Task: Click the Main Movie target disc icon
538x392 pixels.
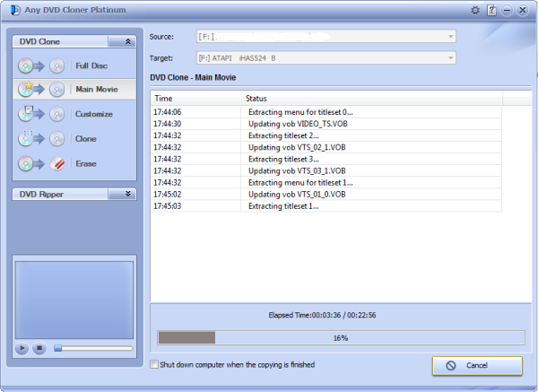Action: click(x=57, y=90)
